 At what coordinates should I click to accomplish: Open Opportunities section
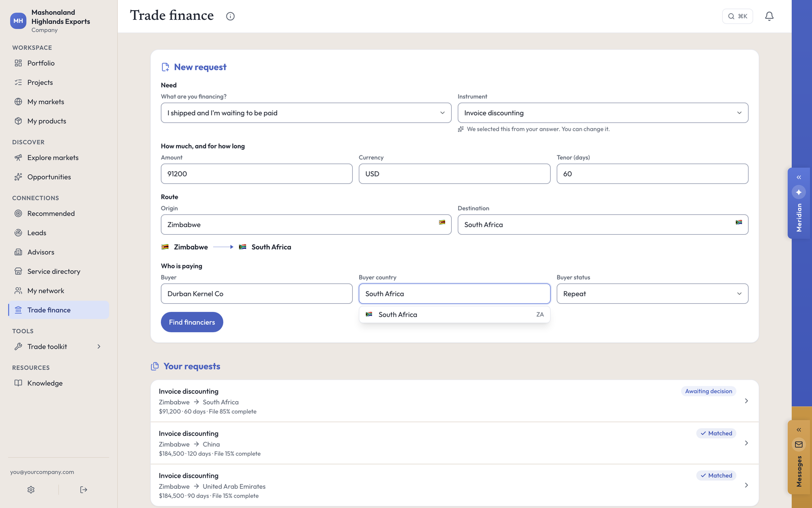[59, 177]
